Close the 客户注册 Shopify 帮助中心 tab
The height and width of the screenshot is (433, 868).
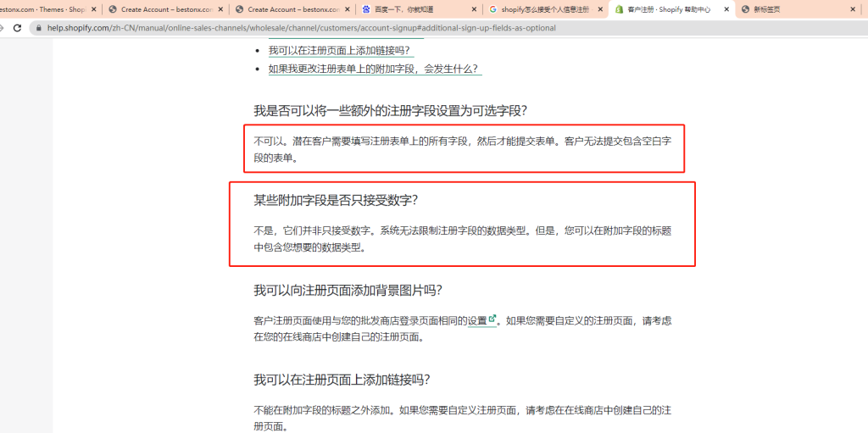tap(726, 9)
